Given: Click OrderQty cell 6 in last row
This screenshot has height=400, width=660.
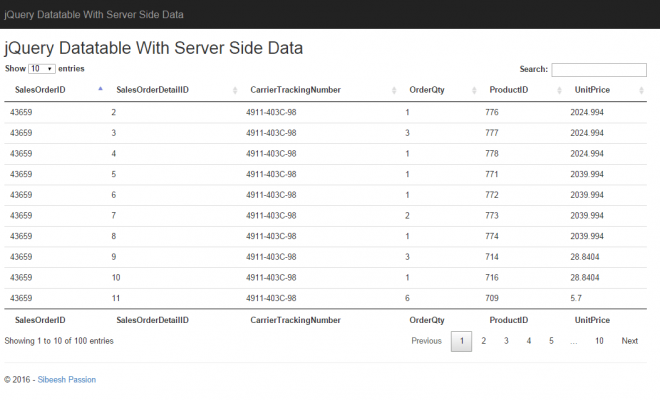Looking at the screenshot, I should [x=407, y=298].
